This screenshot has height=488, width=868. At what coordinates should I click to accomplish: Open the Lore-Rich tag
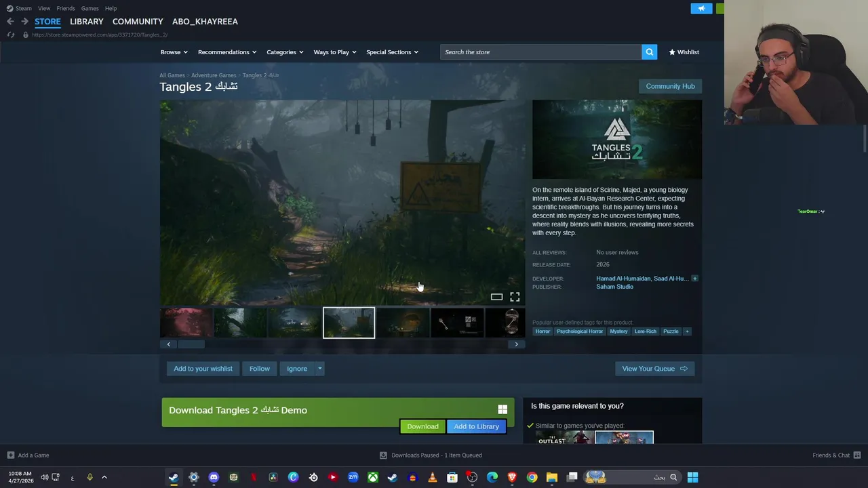(645, 331)
